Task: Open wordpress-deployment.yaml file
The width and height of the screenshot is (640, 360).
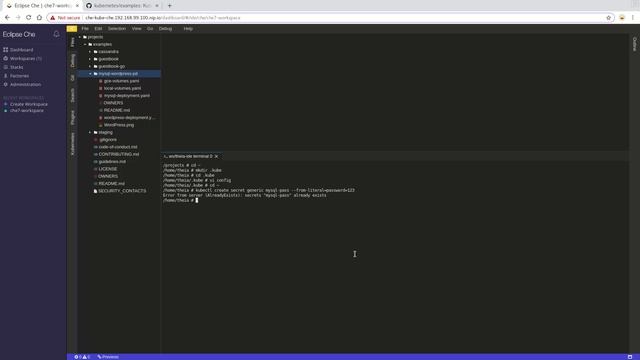Action: 129,118
